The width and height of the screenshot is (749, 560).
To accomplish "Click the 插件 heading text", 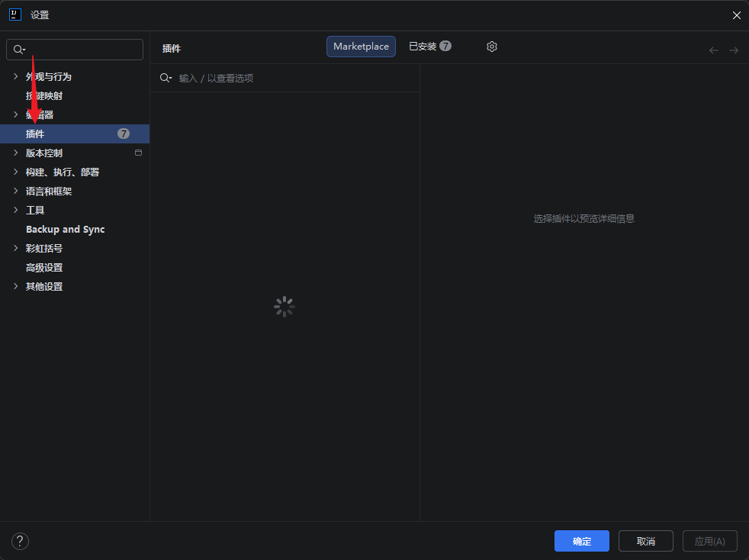I will pyautogui.click(x=172, y=48).
